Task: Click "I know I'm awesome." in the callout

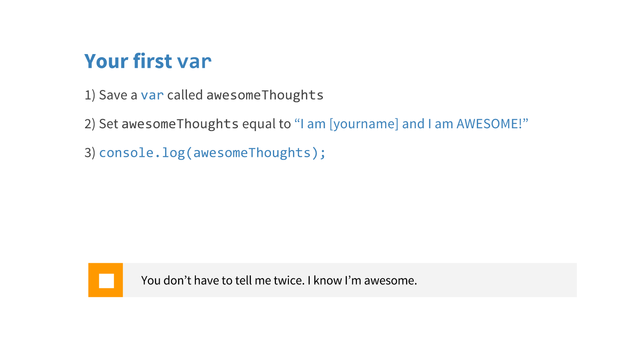Action: coord(362,281)
